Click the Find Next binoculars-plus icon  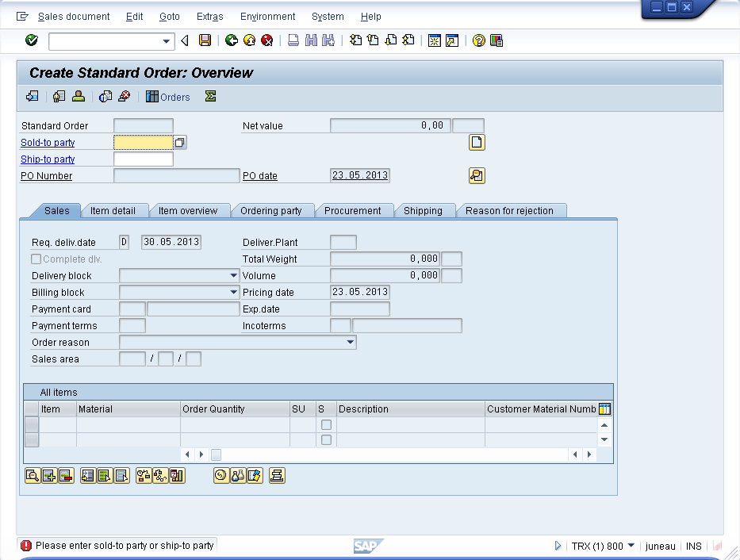pos(328,40)
